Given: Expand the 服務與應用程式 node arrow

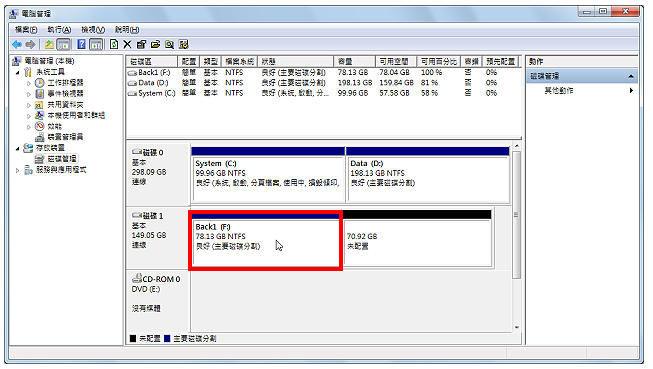Looking at the screenshot, I should [17, 170].
